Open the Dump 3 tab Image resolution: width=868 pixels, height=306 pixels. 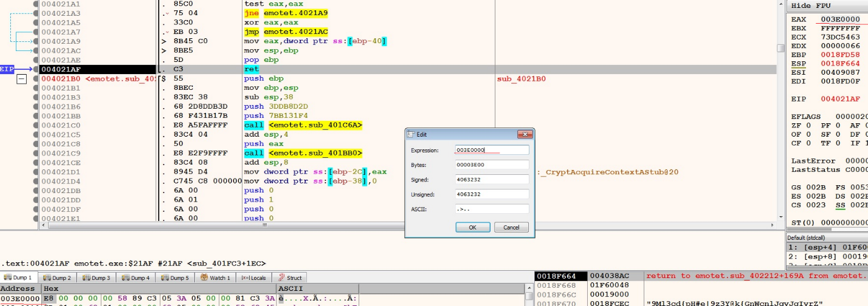[95, 277]
